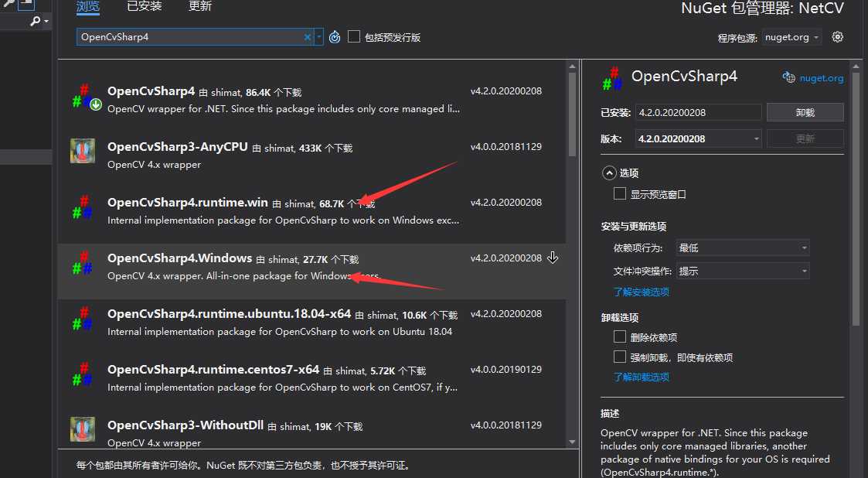This screenshot has height=478, width=868.
Task: Select the OpenCvSharp4.runtime.ubuntu.18.04-x64 package name
Action: 230,314
